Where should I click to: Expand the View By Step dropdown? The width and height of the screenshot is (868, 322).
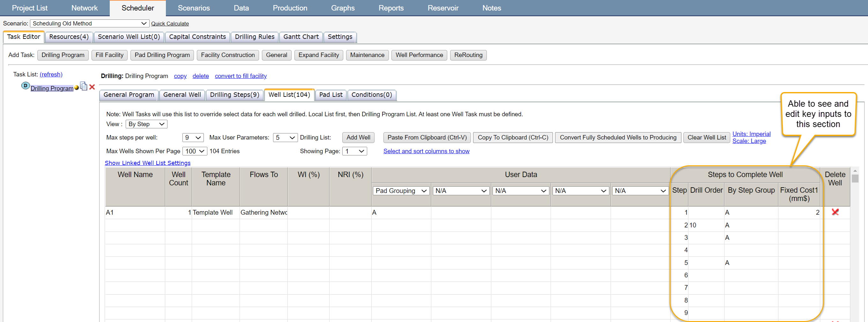pos(146,124)
